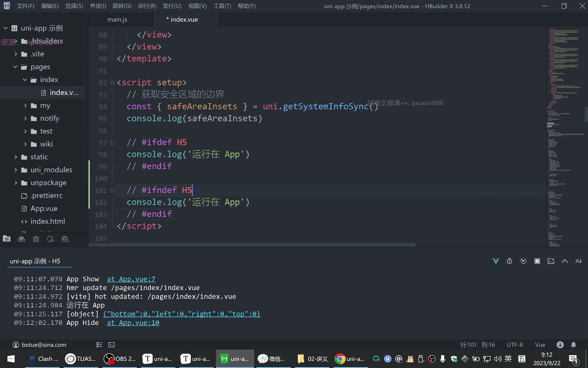Expand the .vite folder

[16, 54]
